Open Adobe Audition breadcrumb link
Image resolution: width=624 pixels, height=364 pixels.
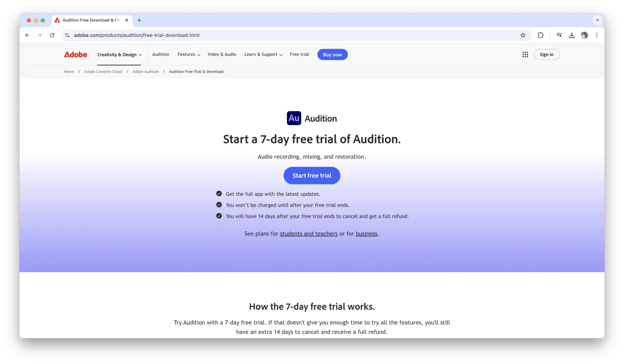pos(145,72)
